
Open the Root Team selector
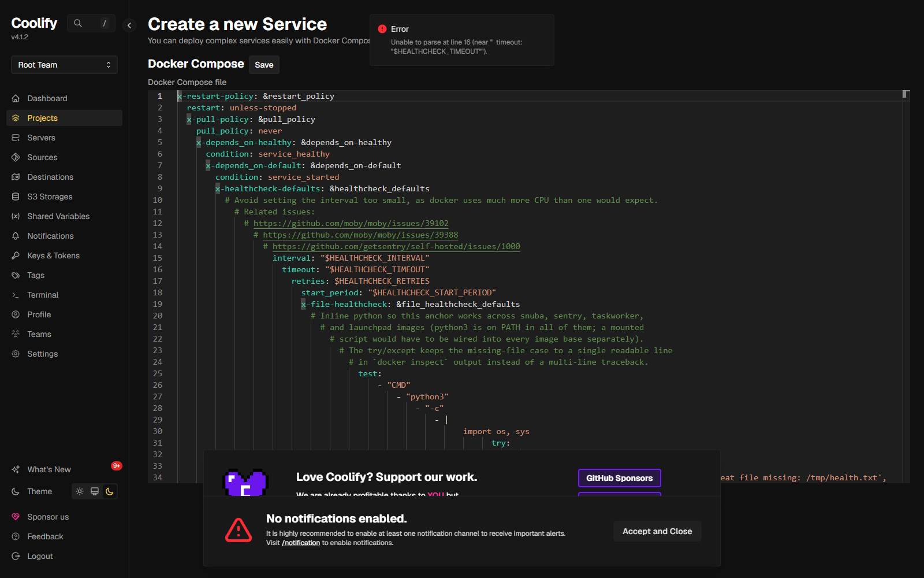[64, 65]
